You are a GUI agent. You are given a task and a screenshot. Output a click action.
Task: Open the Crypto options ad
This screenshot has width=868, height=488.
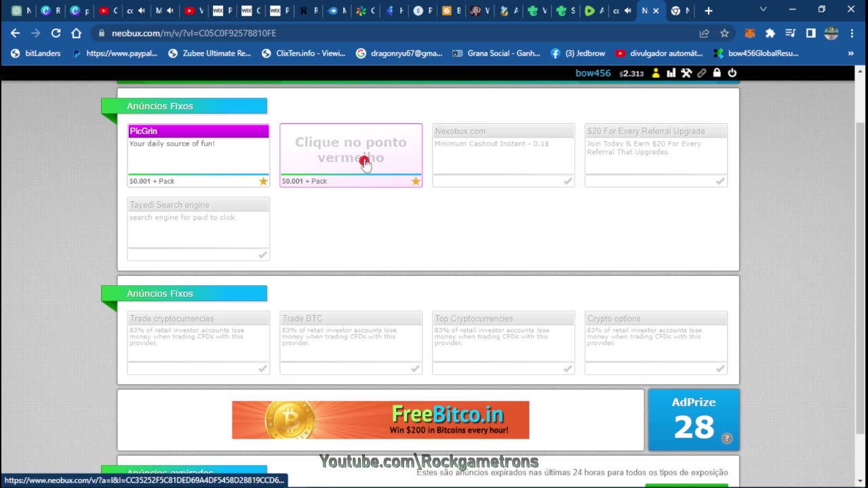pos(656,343)
